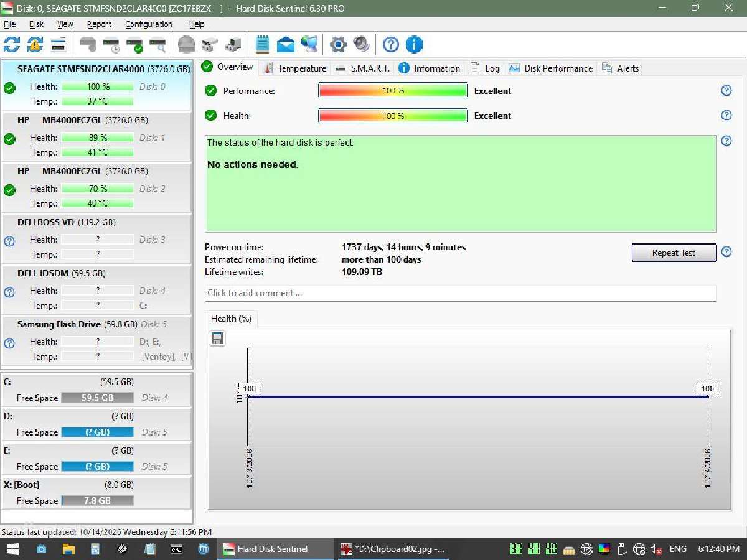Click the C: drive 59.5 GB free space bar
Image resolution: width=747 pixels, height=560 pixels.
tap(98, 398)
